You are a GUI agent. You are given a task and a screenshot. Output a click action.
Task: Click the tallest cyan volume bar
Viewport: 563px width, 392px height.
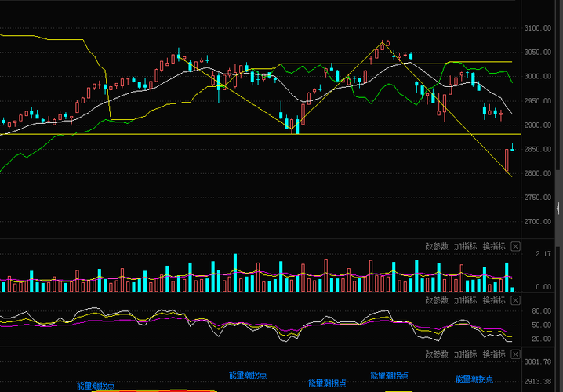tap(235, 273)
